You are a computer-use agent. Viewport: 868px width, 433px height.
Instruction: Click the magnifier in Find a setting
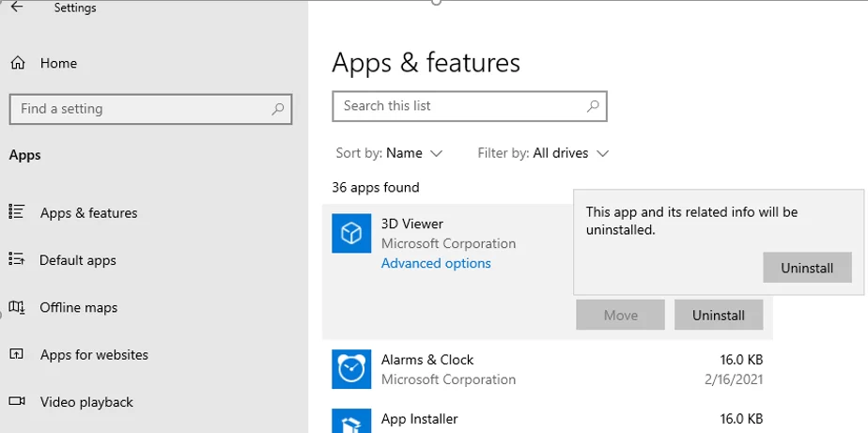[x=277, y=109]
